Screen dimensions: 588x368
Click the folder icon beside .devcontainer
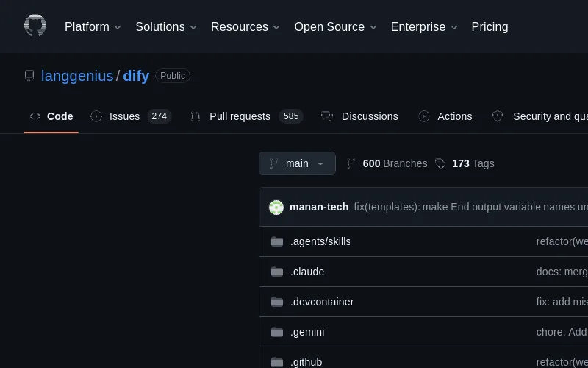(x=277, y=302)
